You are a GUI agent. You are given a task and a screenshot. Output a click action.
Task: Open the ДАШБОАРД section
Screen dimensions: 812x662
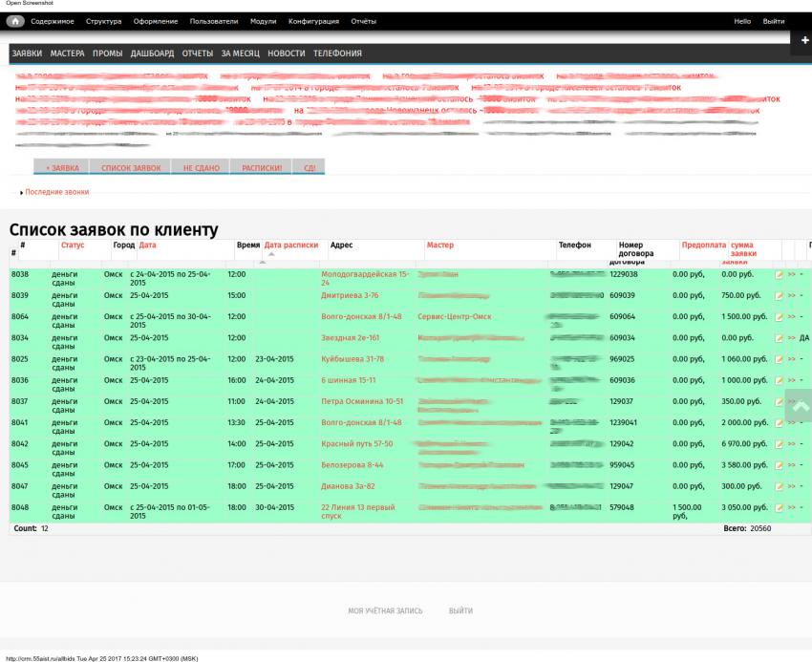click(152, 53)
